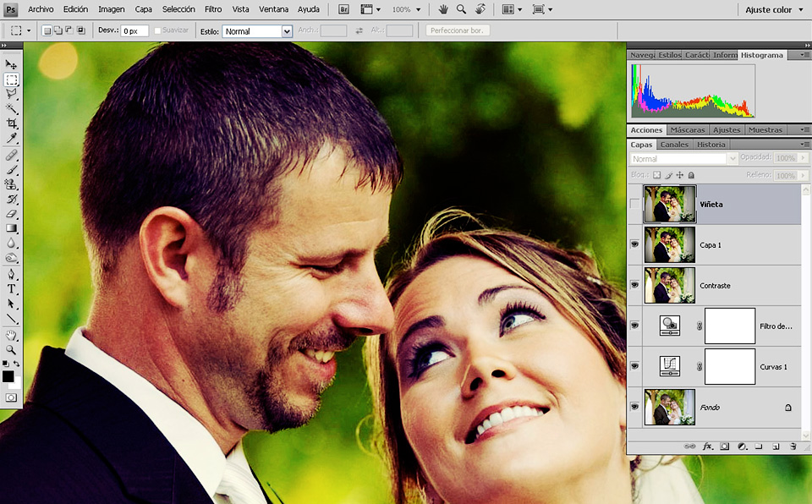812x504 pixels.
Task: Select the Gradient tool
Action: 11,228
